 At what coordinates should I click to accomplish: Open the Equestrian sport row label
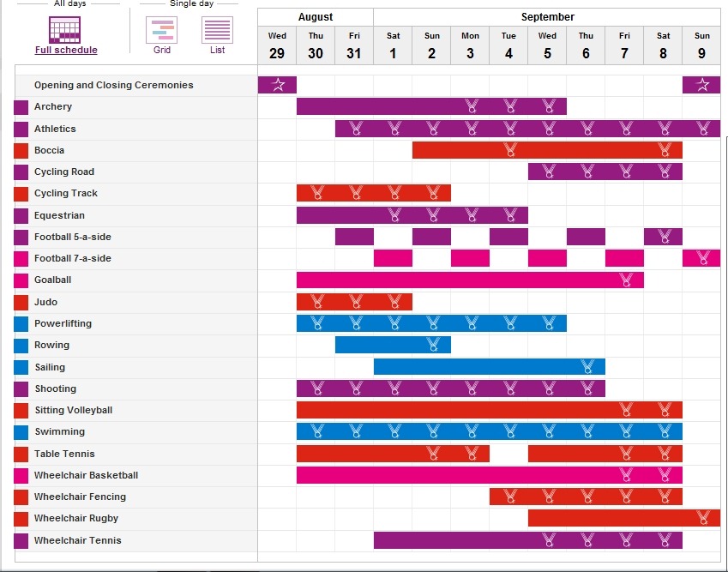point(59,215)
